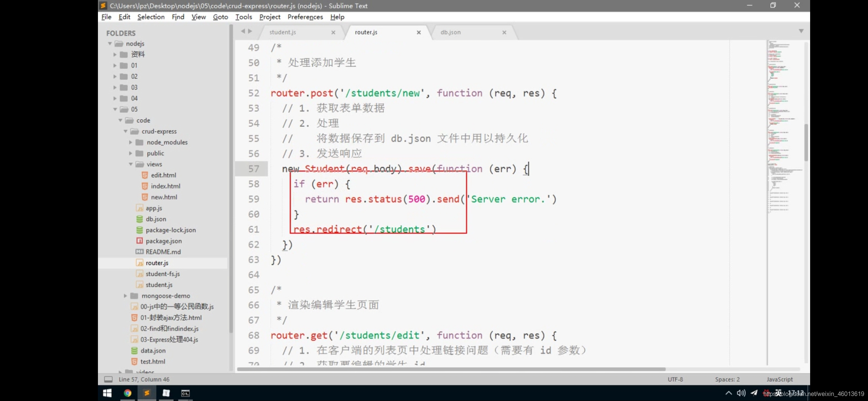Click the package.json file in sidebar

[x=163, y=240]
